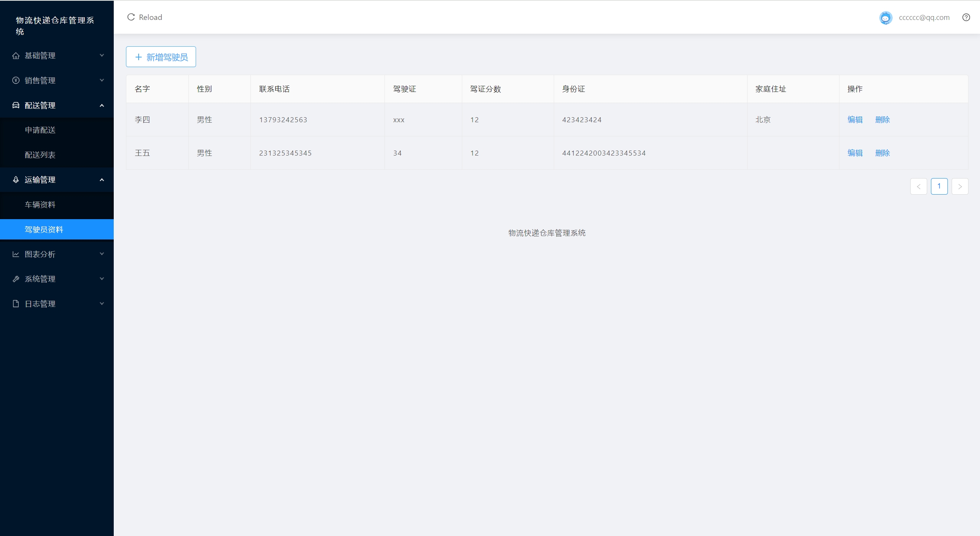Click the rocket icon beside 运输管理
Screen dimensions: 980x536
coord(16,180)
